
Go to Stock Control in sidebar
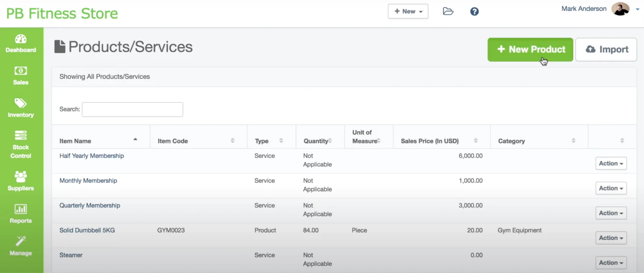(x=21, y=144)
